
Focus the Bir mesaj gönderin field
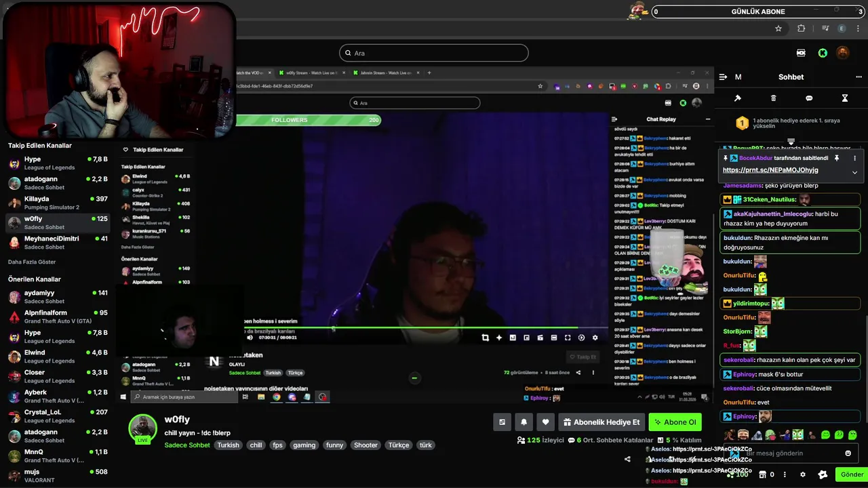tap(790, 453)
